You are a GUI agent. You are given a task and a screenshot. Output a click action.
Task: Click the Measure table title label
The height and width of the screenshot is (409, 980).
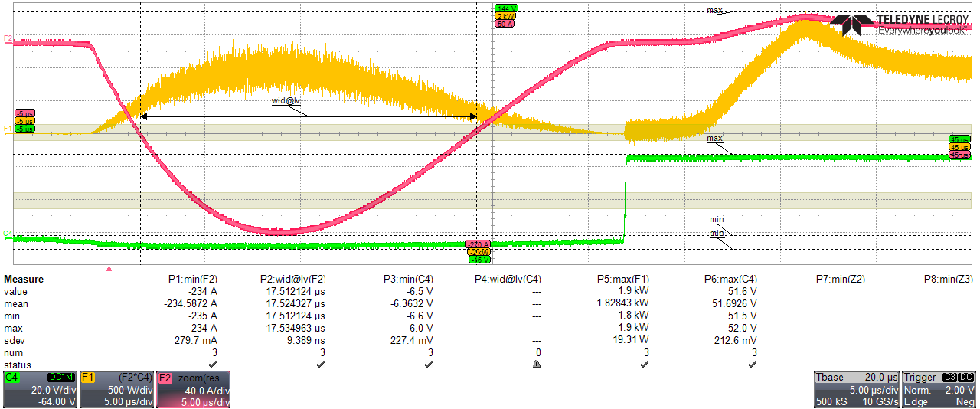(x=24, y=280)
